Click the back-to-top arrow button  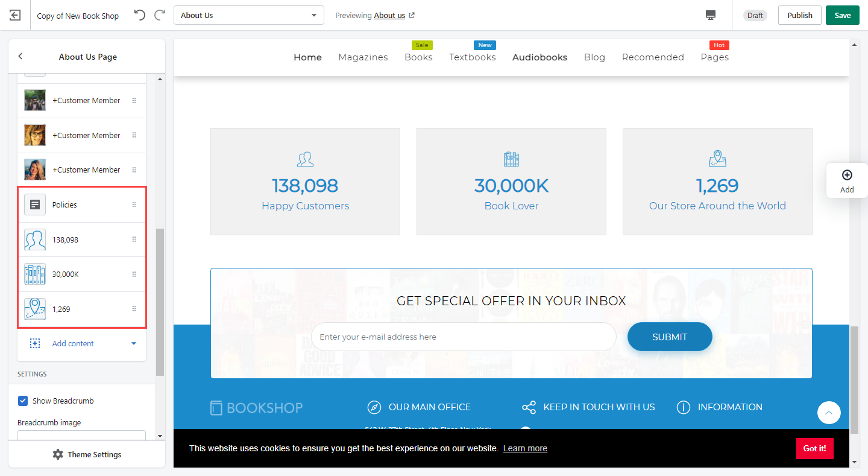pyautogui.click(x=829, y=413)
